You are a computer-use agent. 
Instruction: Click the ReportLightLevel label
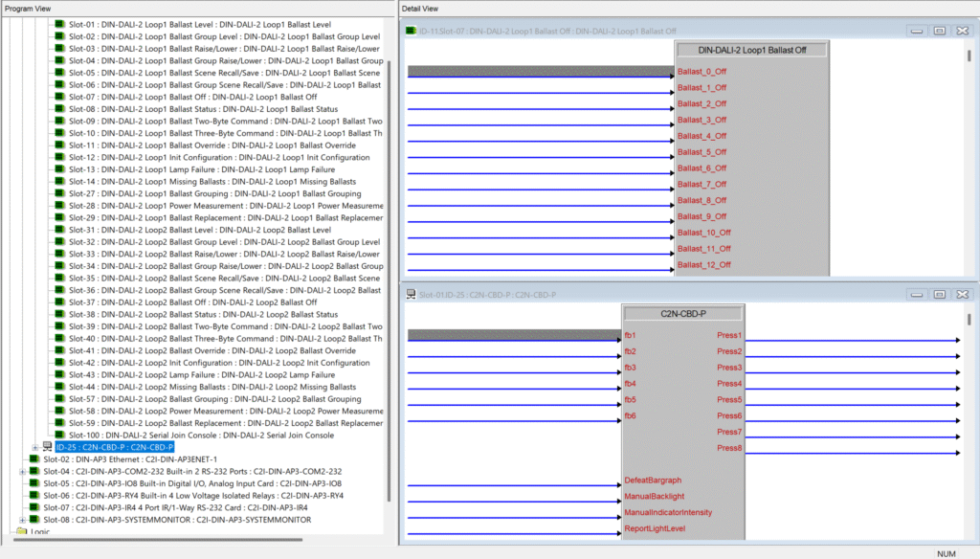655,528
